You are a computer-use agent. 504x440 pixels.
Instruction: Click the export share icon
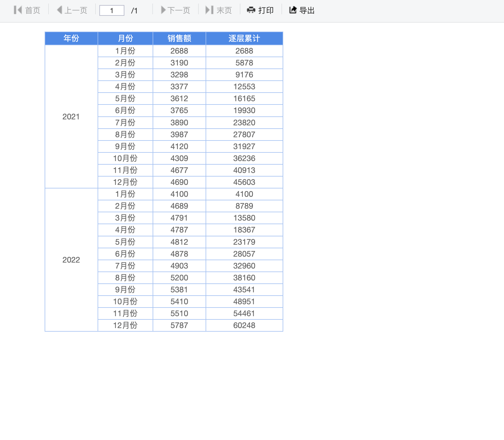[293, 10]
